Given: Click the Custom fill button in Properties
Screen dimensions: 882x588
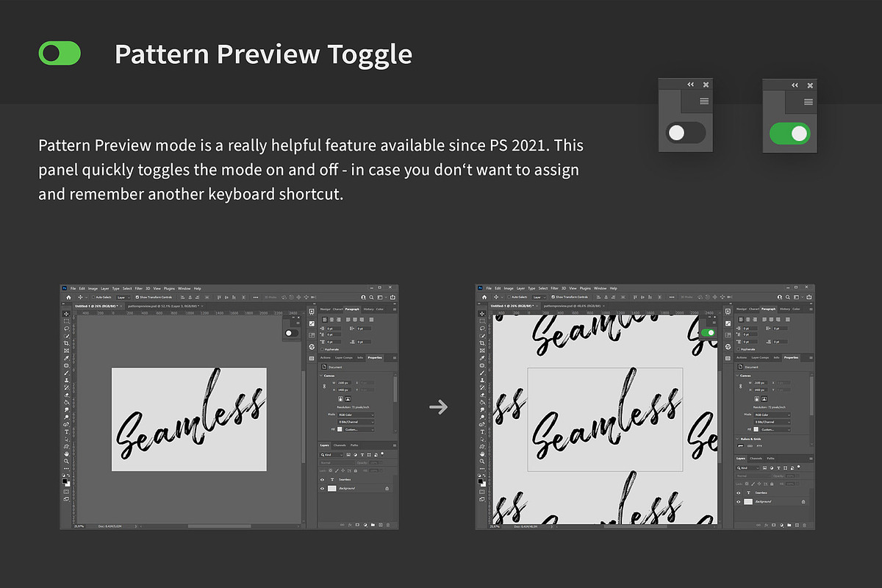Looking at the screenshot, I should pyautogui.click(x=359, y=431).
